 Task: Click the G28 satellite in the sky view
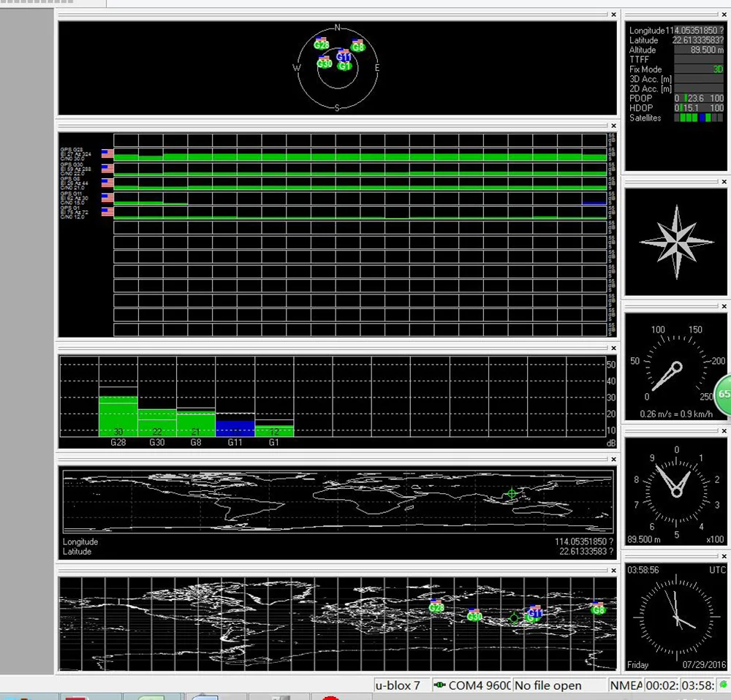click(x=322, y=44)
